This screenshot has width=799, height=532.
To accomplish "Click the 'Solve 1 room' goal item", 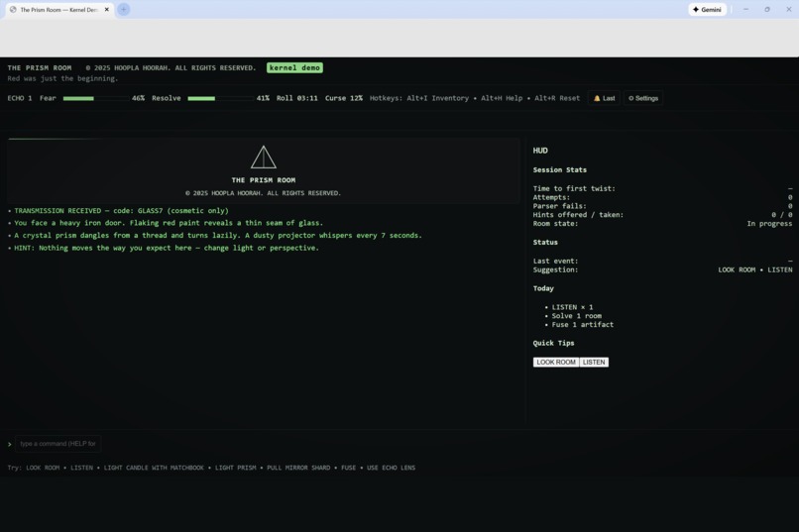I will (576, 316).
